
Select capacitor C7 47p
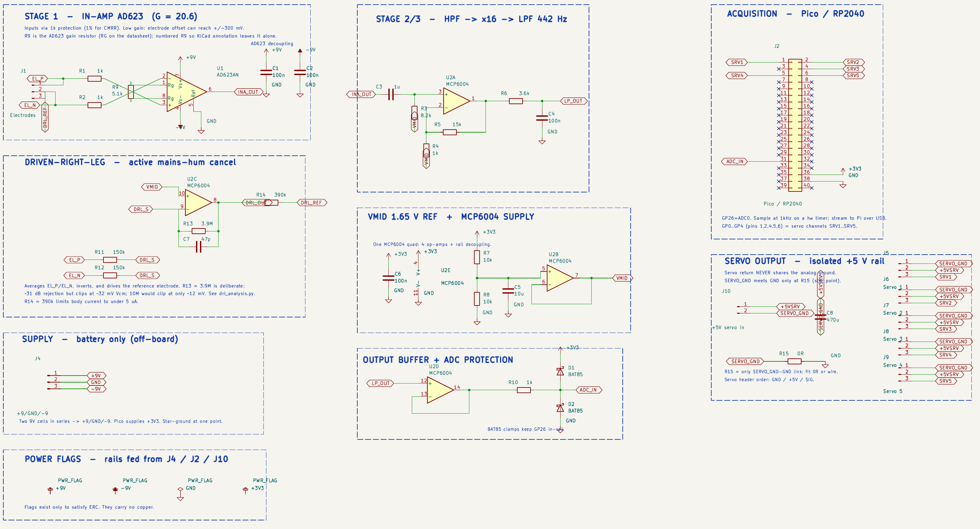click(198, 247)
